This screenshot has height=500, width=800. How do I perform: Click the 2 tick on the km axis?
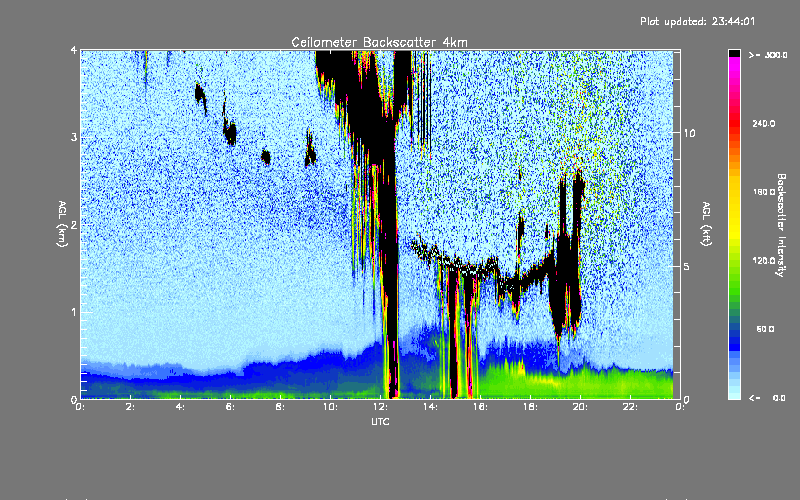(74, 225)
